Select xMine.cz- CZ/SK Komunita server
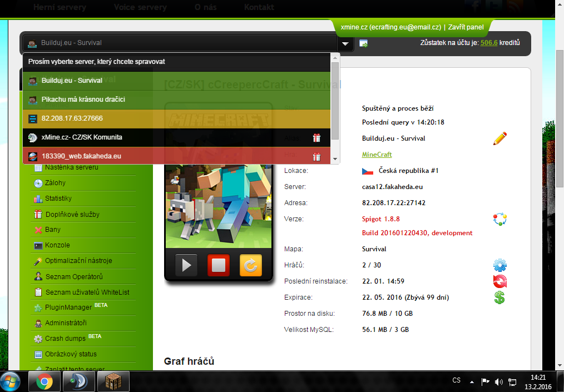 [x=176, y=137]
